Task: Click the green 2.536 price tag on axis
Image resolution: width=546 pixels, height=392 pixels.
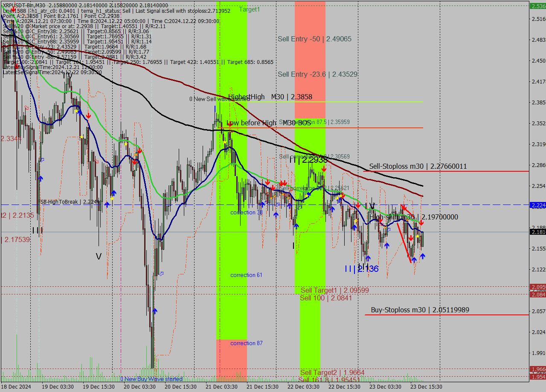Action: coord(537,6)
